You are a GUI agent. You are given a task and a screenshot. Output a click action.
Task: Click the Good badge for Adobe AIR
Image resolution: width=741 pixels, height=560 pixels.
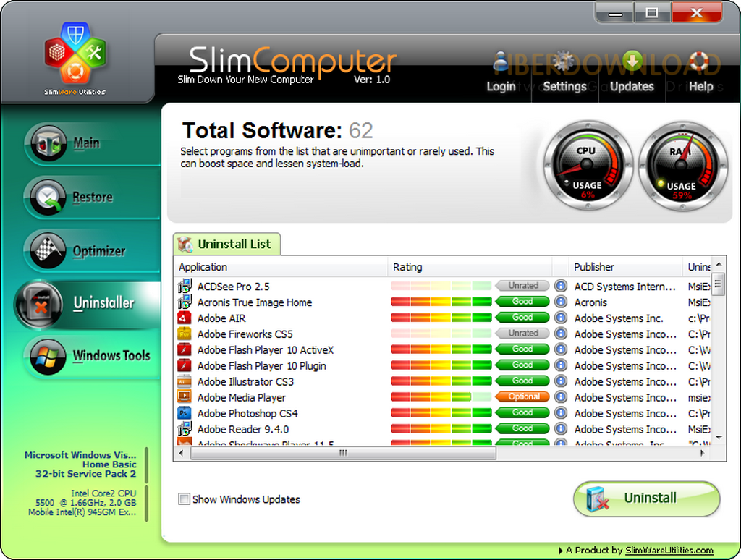tap(522, 317)
